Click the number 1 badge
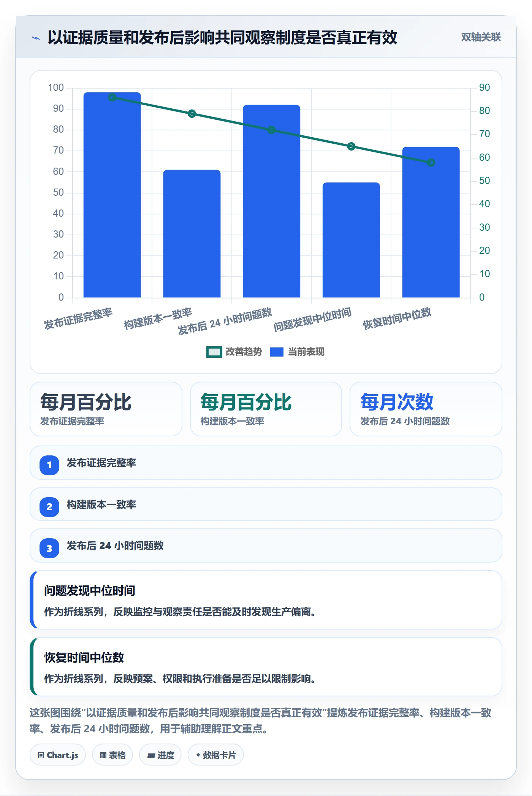The image size is (532, 796). 49,465
